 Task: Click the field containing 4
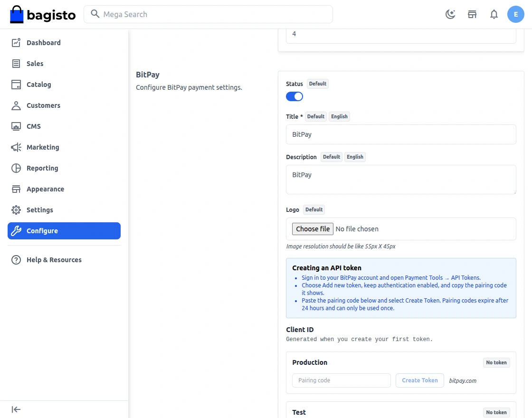[x=401, y=36]
